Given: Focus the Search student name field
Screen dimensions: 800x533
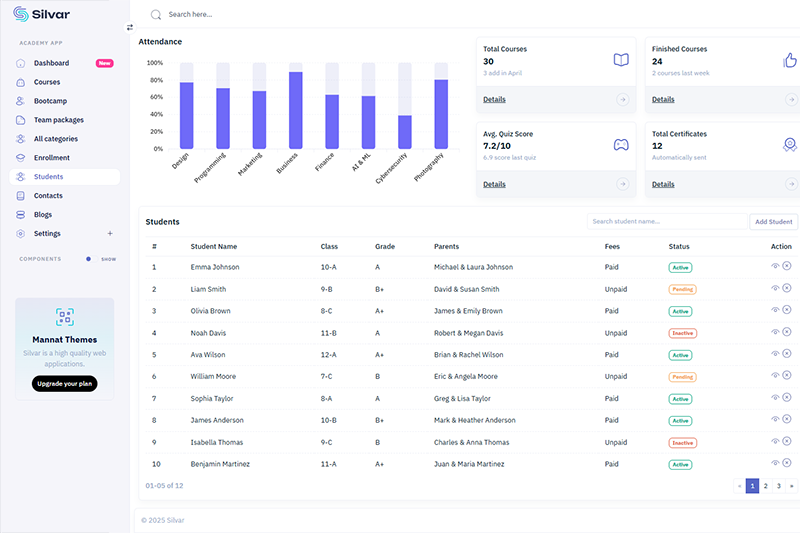Looking at the screenshot, I should click(666, 222).
